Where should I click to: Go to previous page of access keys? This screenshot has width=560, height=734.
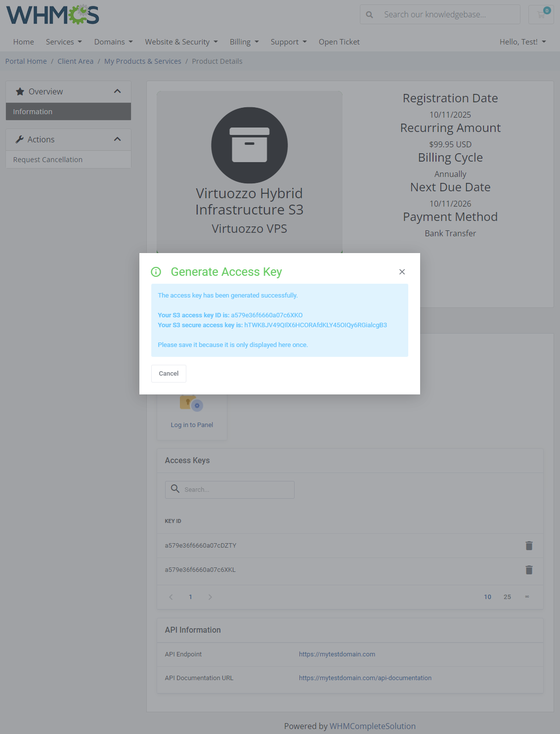(x=171, y=597)
